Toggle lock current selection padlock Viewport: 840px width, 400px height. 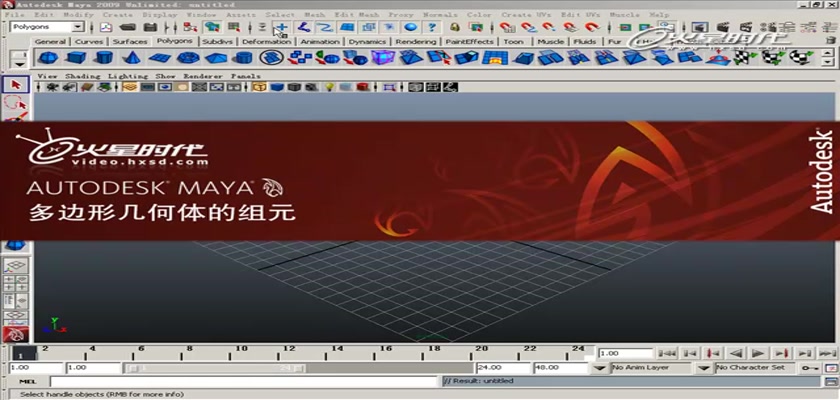tap(455, 27)
